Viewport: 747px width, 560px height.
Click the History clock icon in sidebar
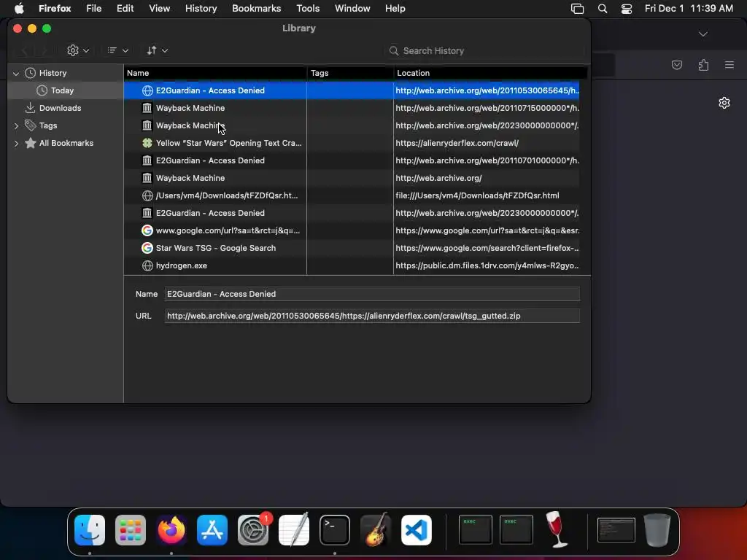tap(31, 73)
